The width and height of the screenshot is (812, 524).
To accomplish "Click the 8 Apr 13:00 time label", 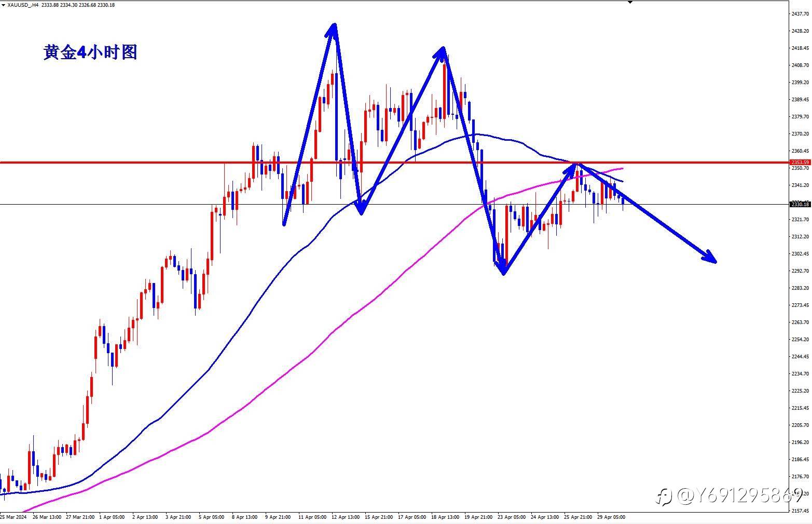I will (244, 517).
